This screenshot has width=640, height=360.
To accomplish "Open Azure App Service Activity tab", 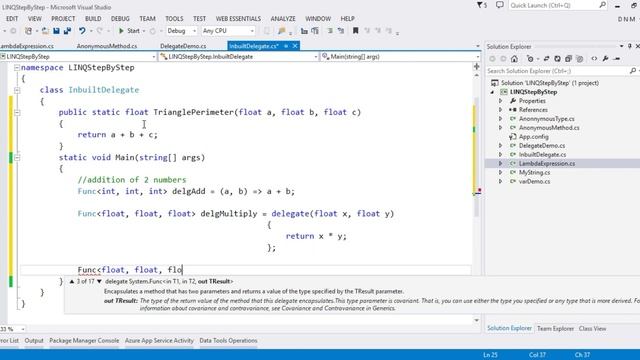I will [159, 340].
